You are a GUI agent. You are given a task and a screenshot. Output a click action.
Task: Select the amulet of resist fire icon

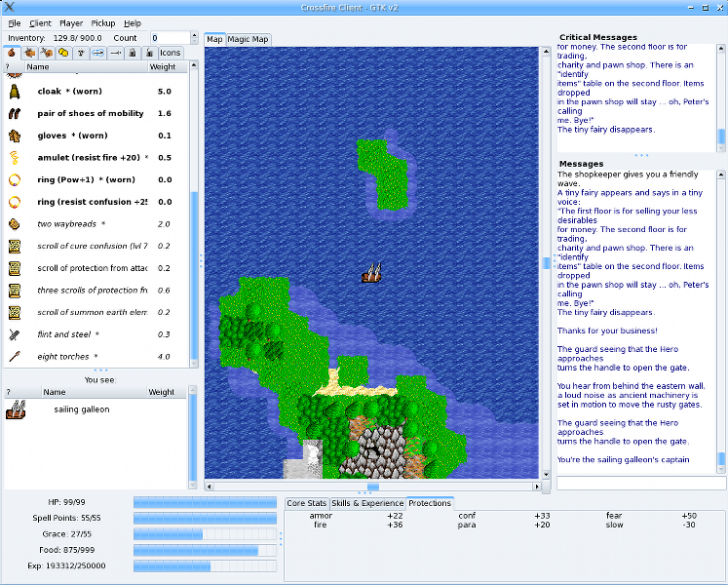pyautogui.click(x=15, y=157)
